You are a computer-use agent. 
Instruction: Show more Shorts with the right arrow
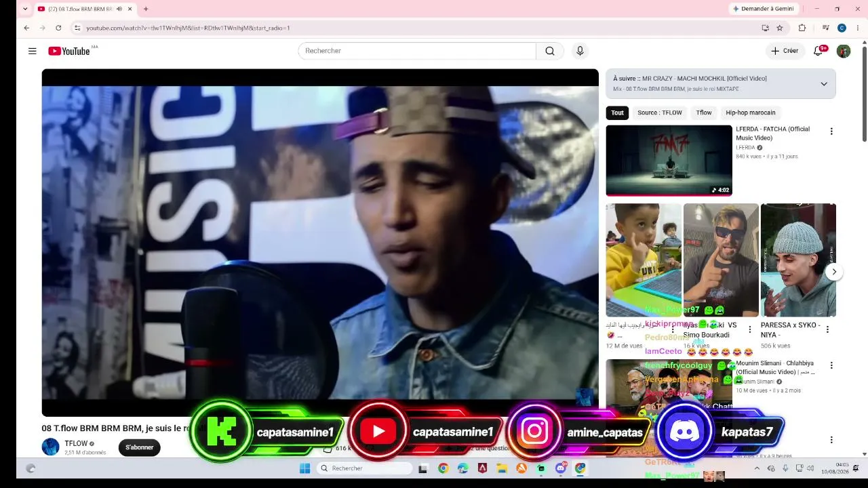[834, 272]
